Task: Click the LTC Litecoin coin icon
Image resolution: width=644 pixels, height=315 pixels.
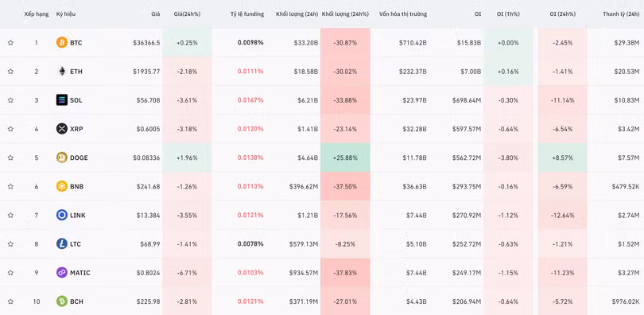Action: pos(61,243)
